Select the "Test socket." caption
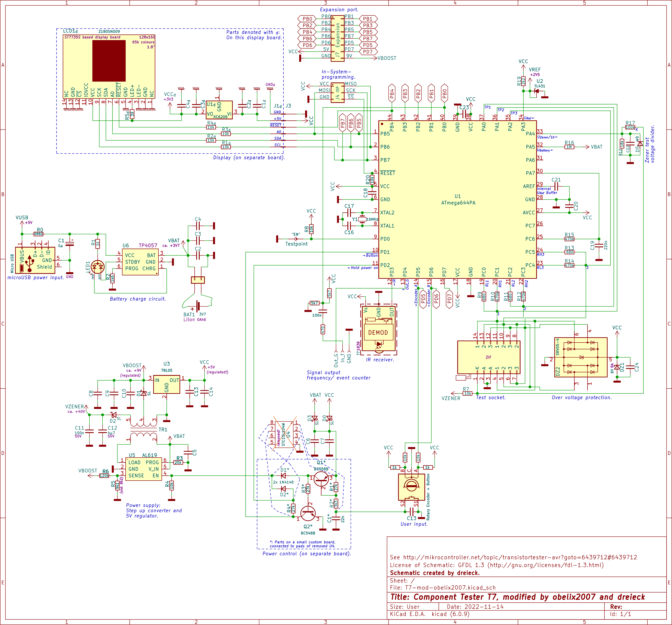Screen dimensions: 672x625 [491, 398]
